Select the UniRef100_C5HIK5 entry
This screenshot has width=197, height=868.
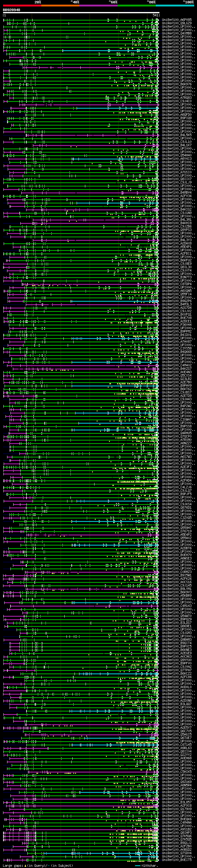[x=177, y=772]
